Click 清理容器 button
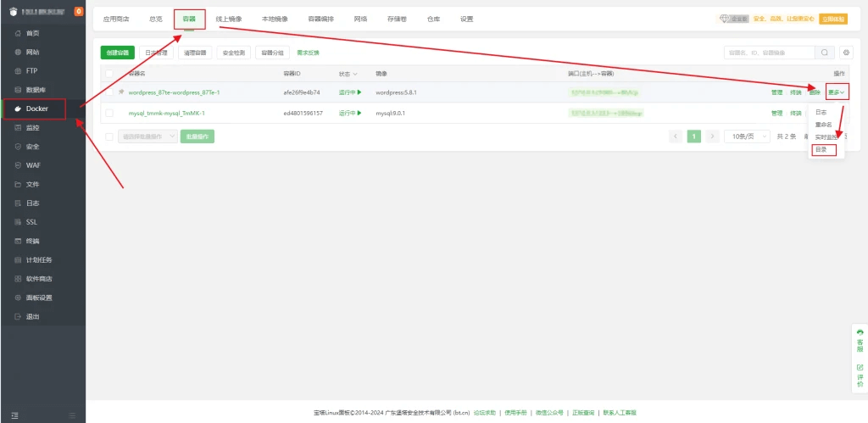This screenshot has width=868, height=423. click(195, 53)
